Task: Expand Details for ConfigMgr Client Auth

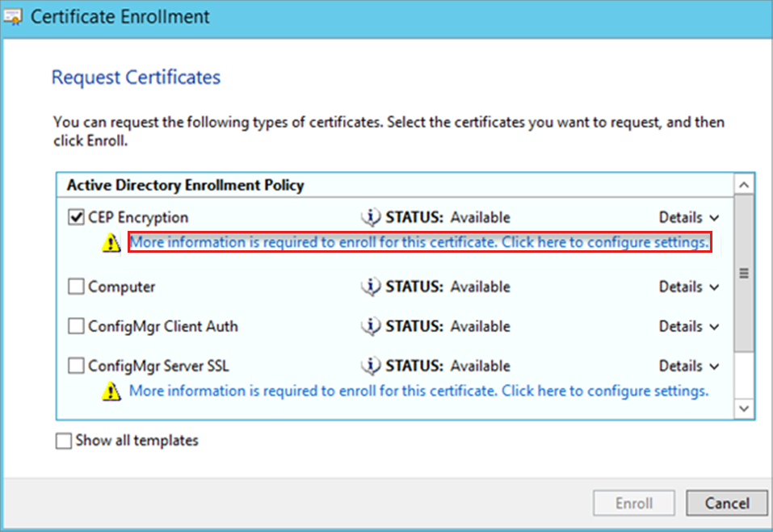Action: coord(688,326)
